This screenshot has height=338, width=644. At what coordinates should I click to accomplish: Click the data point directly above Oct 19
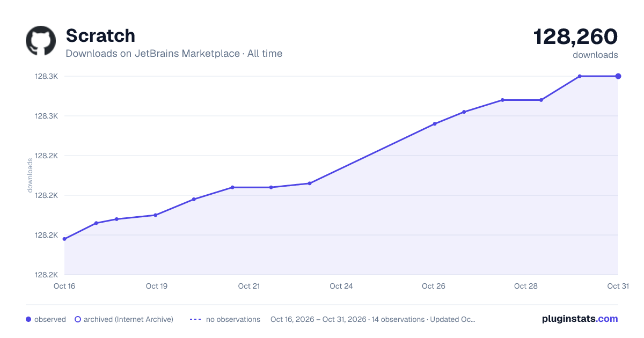pyautogui.click(x=156, y=215)
